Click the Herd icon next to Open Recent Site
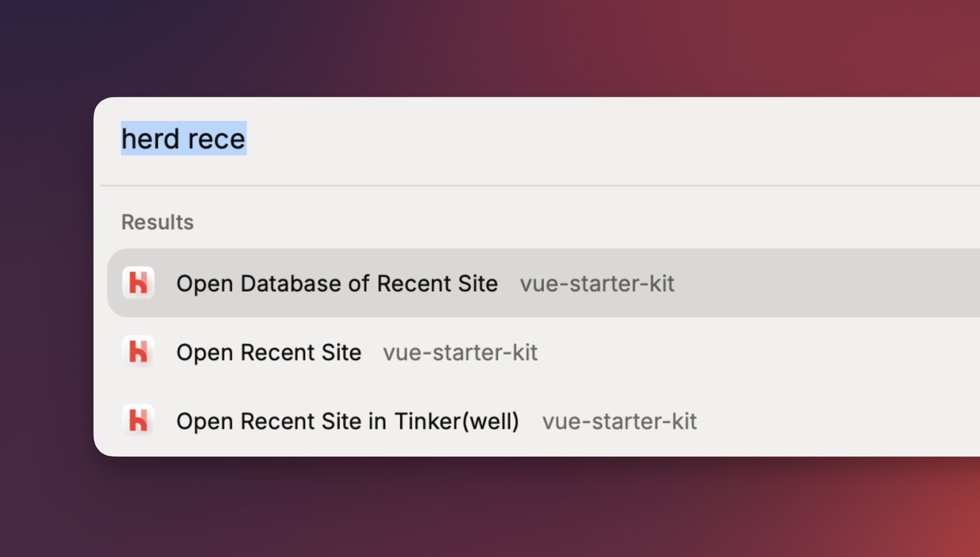980x557 pixels. (x=138, y=352)
